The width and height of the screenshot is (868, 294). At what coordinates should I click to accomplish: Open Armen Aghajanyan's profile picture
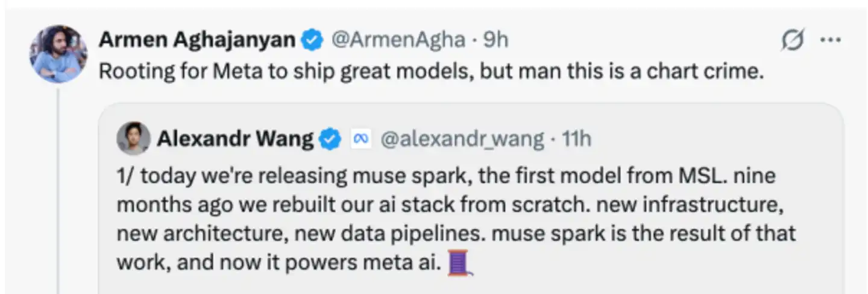click(x=58, y=54)
